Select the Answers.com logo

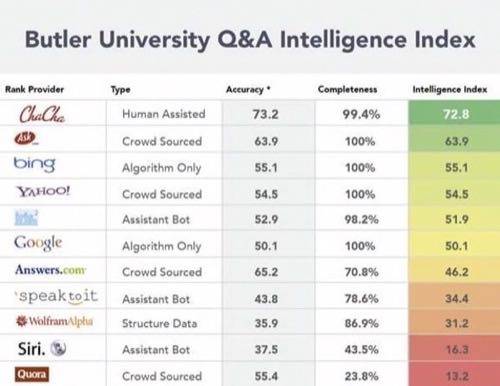pyautogui.click(x=50, y=269)
